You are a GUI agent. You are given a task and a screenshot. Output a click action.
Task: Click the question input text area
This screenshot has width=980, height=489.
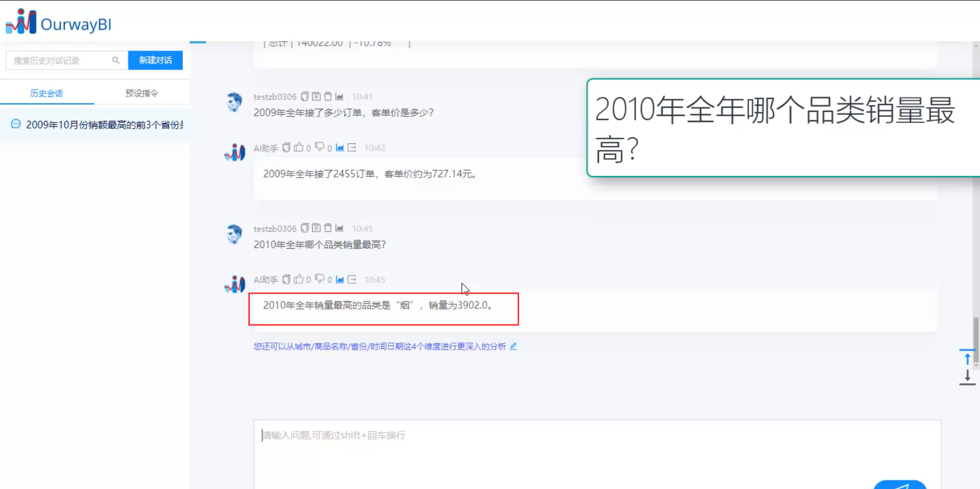pyautogui.click(x=597, y=453)
